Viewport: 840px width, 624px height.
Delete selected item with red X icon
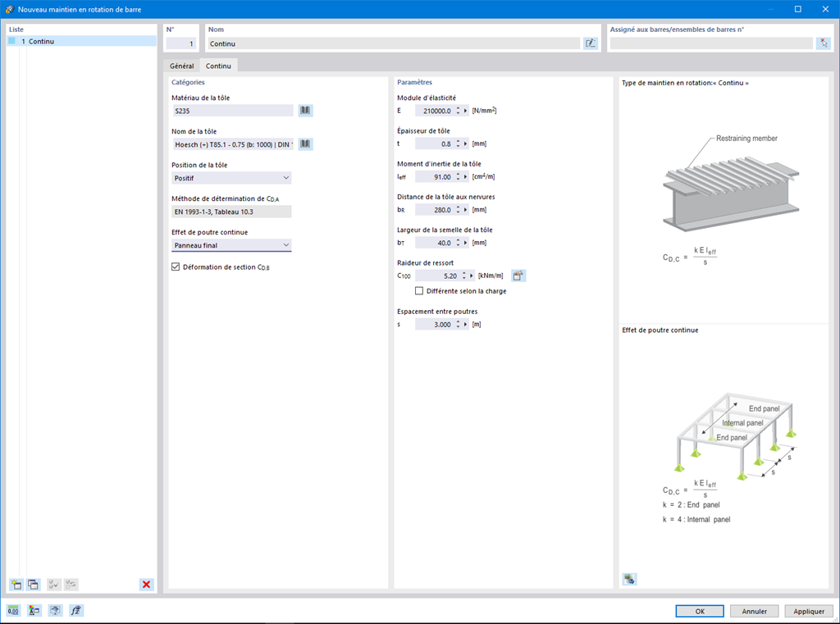[x=146, y=585]
